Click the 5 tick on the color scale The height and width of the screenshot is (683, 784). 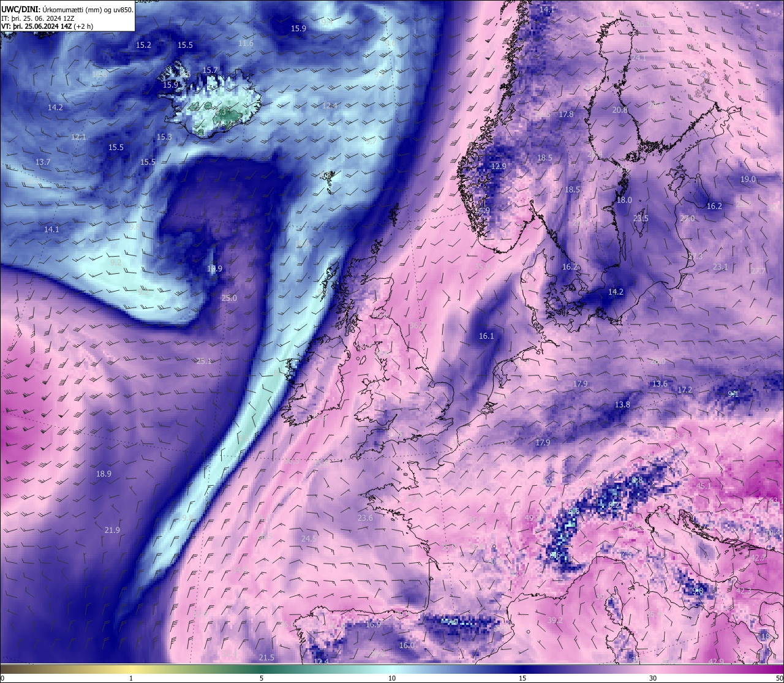(x=262, y=678)
